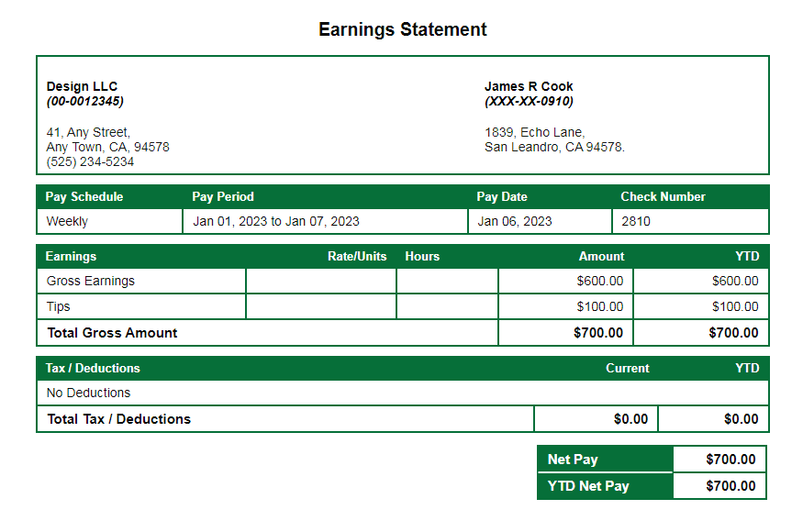The height and width of the screenshot is (532, 803).
Task: Select the Pay Date Jan 06, 2023
Action: click(514, 221)
